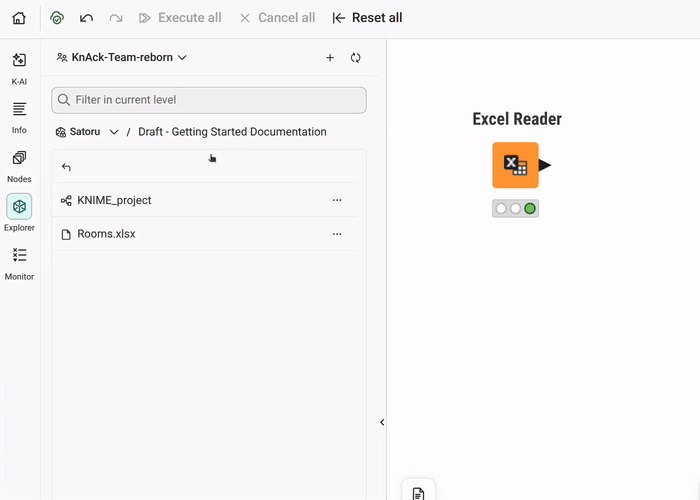Viewport: 700px width, 500px height.
Task: Open the Monitor panel
Action: coord(19,264)
